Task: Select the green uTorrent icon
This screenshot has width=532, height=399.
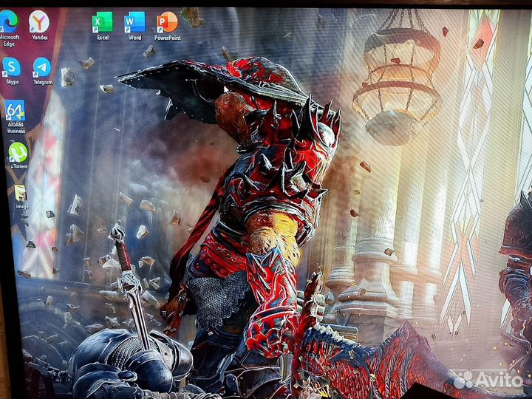Action: [17, 152]
